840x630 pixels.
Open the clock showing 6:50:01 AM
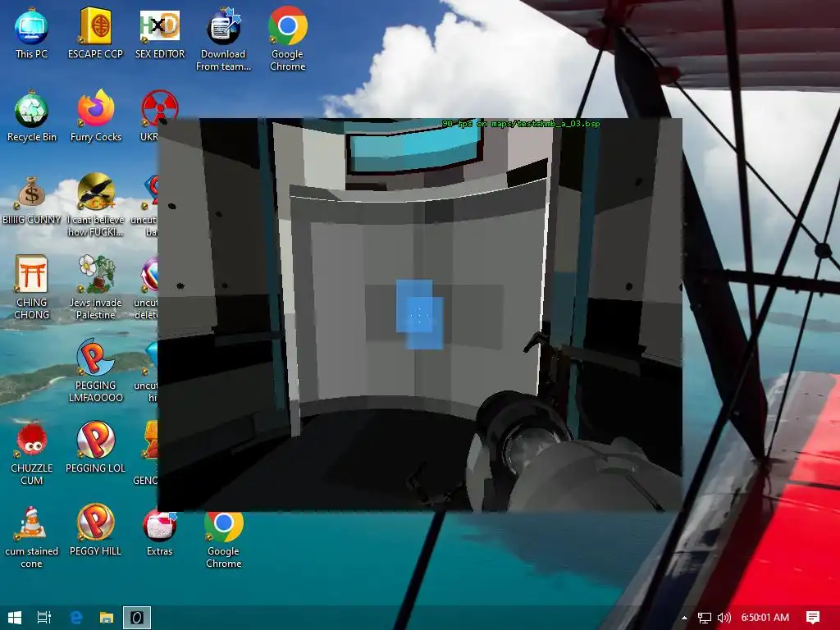765,618
